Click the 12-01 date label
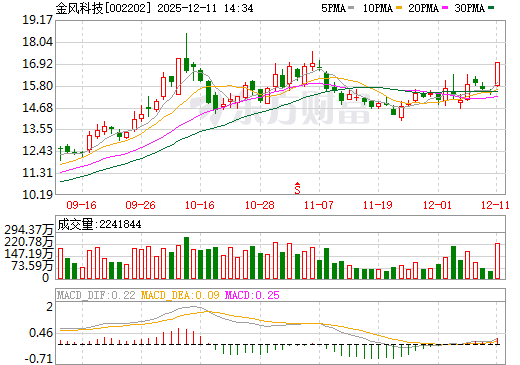The height and width of the screenshot is (365, 520). click(437, 205)
